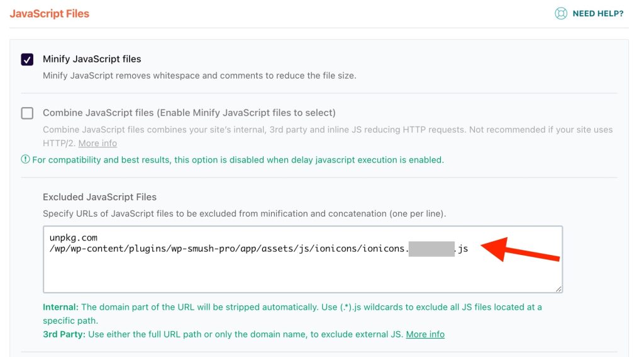Click the green delay JavaScript compatibility notice

pyautogui.click(x=238, y=160)
